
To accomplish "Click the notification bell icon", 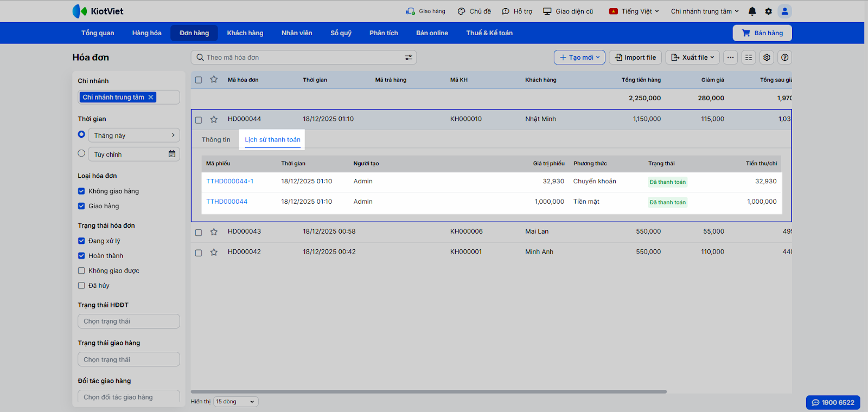I will tap(752, 11).
